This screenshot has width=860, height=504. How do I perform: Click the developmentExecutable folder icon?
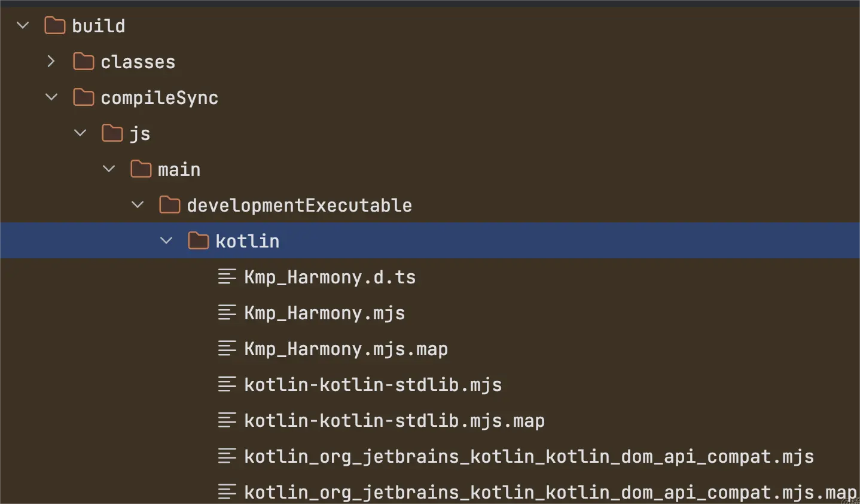click(x=170, y=205)
